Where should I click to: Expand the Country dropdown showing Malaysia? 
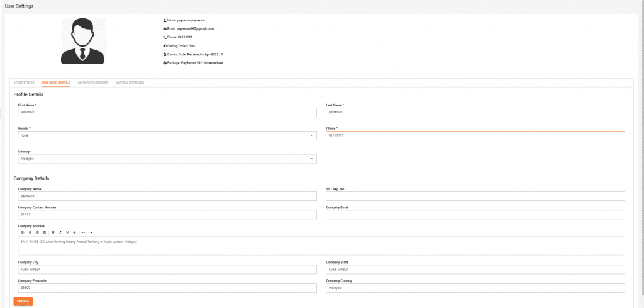(167, 159)
